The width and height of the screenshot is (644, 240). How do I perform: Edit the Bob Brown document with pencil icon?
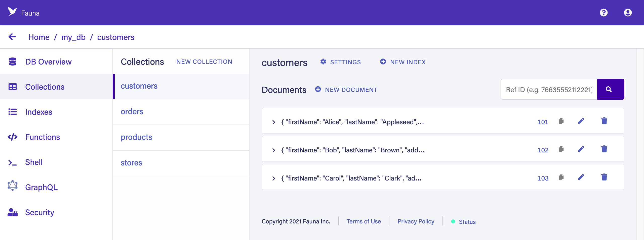click(581, 149)
